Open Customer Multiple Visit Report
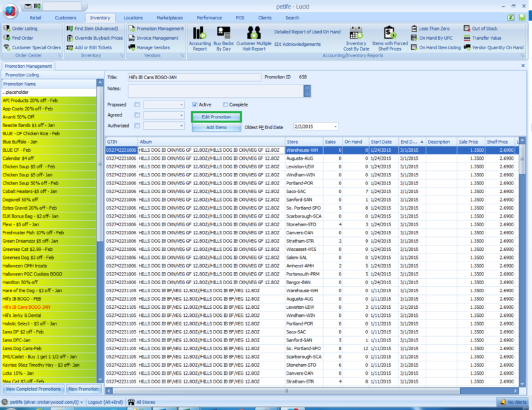Viewport: 532px width, 410px height. [x=254, y=39]
